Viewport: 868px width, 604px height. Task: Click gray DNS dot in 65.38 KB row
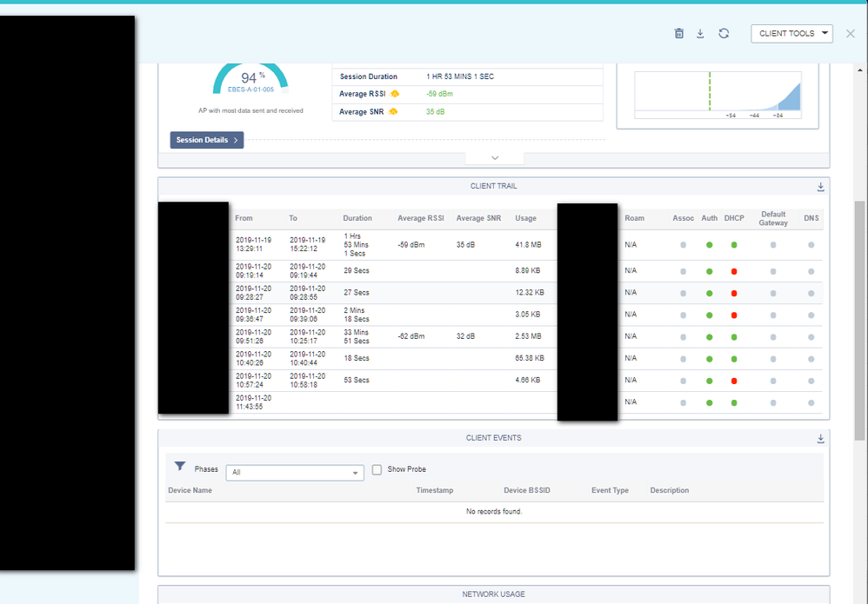coord(811,359)
